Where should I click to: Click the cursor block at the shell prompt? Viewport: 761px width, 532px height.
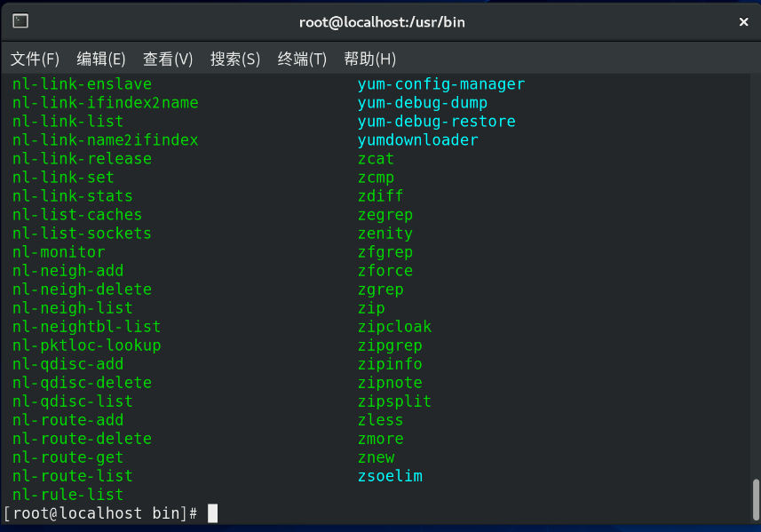click(x=212, y=513)
